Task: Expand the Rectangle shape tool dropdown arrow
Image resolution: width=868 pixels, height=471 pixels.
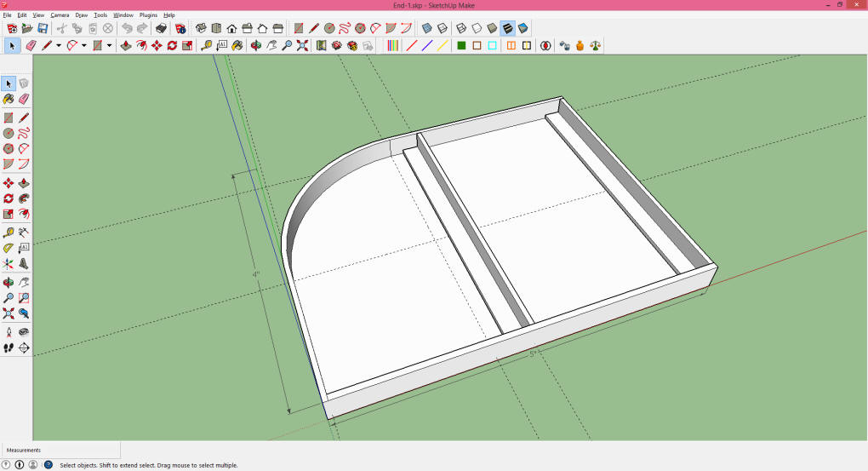Action: click(x=109, y=46)
